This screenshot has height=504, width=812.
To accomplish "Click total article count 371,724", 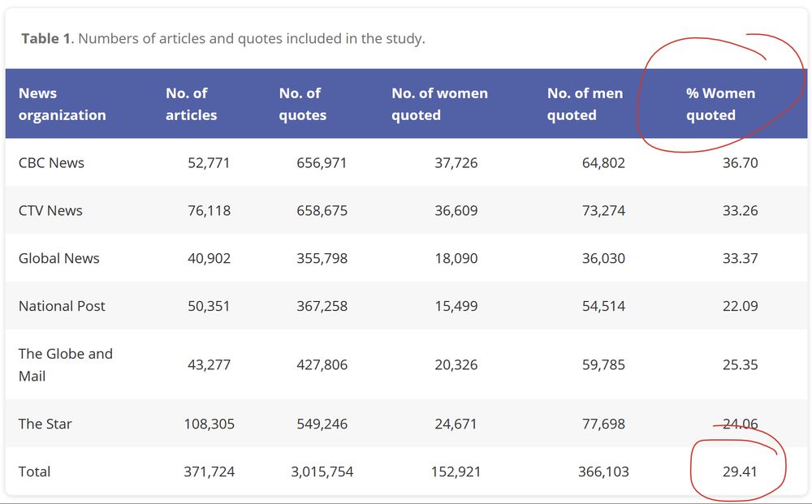I will pos(209,472).
